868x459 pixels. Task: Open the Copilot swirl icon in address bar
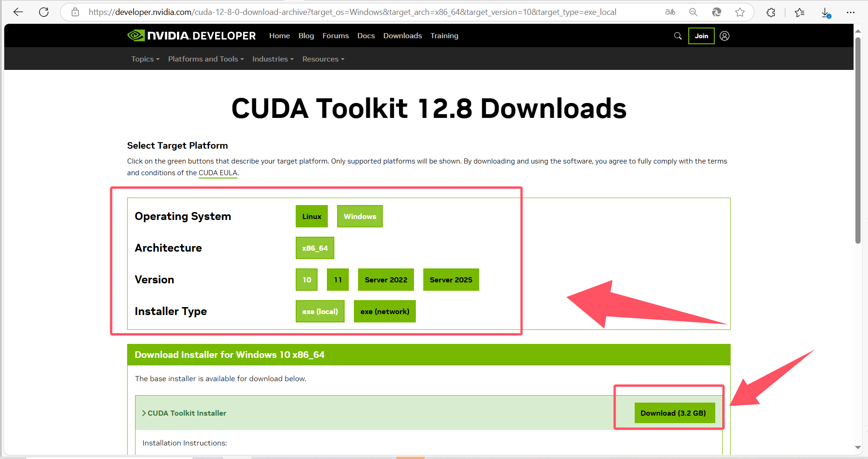[717, 12]
